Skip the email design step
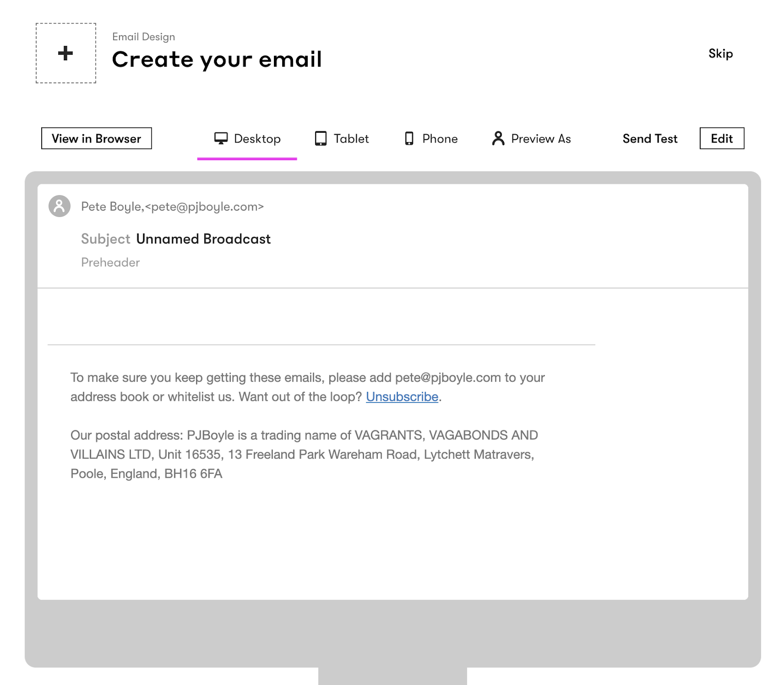Viewport: 784px width, 685px height. (x=720, y=53)
